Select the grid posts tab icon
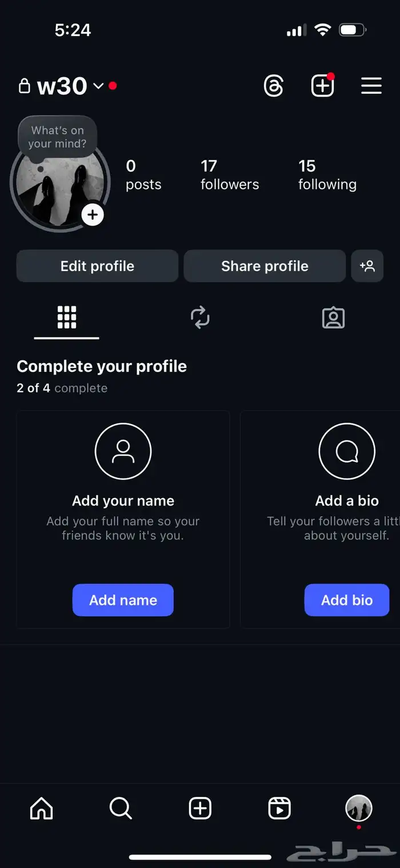Screen dimensions: 400x868 (x=66, y=318)
